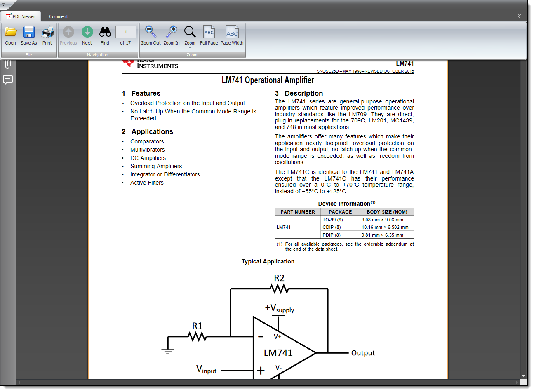The height and width of the screenshot is (392, 534).
Task: Click the 'Features' heading
Action: click(146, 93)
